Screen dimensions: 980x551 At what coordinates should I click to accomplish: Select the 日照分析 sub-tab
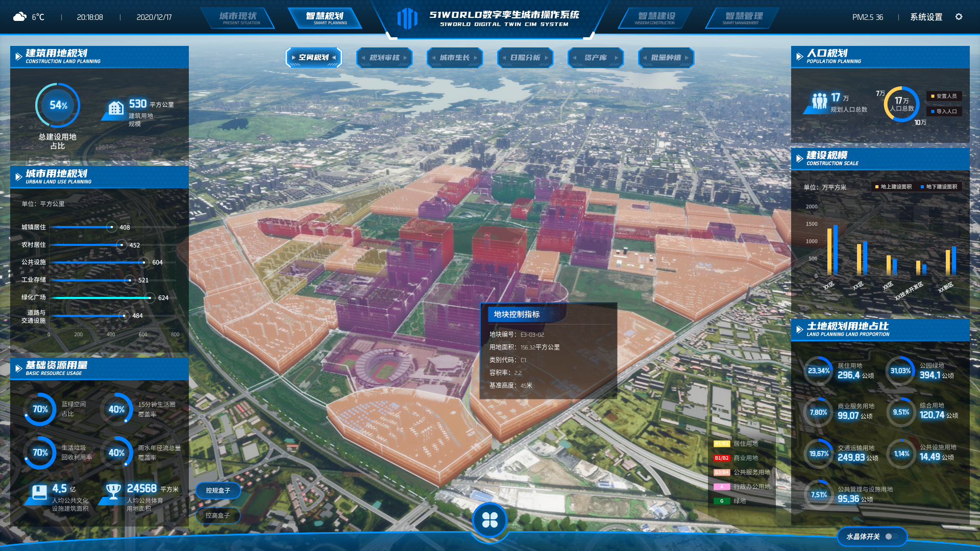click(x=525, y=58)
